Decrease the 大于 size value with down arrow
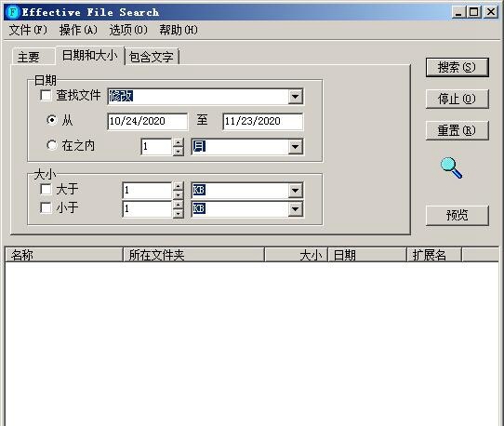504x426 pixels. 178,194
